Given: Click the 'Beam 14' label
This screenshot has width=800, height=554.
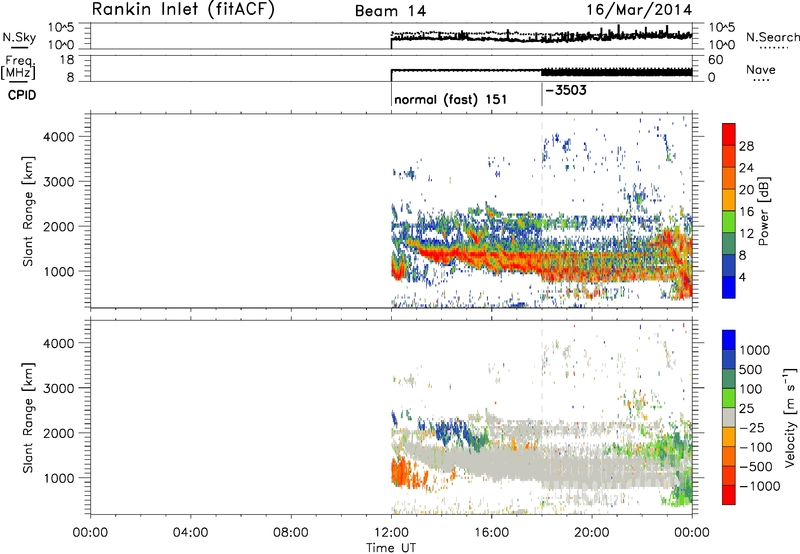Looking at the screenshot, I should 390,11.
